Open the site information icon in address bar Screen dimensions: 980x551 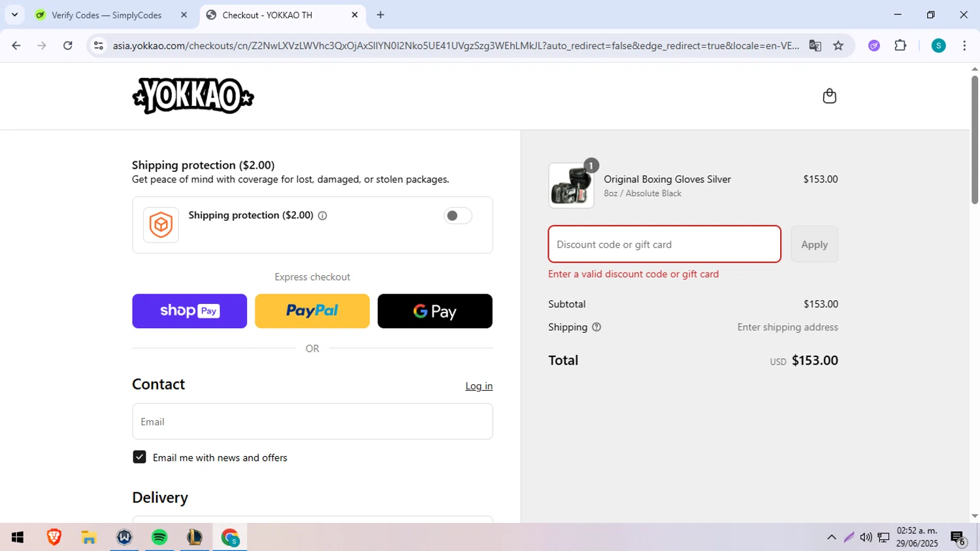99,46
